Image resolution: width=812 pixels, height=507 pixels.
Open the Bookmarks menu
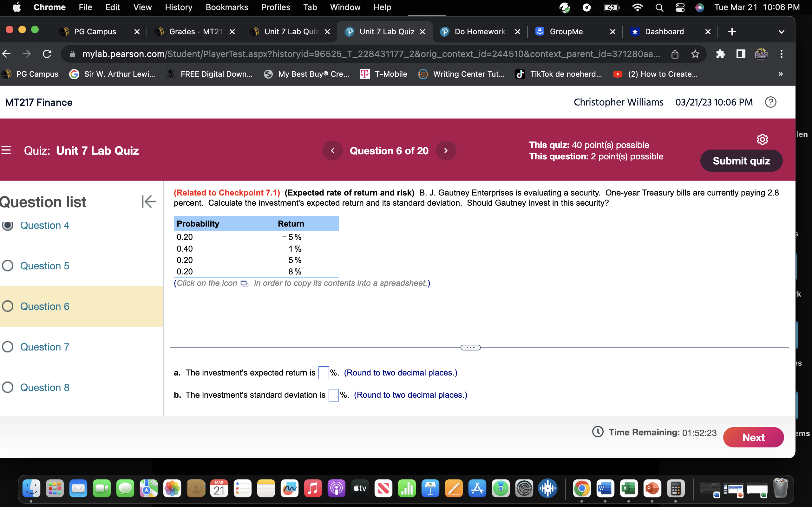point(227,7)
